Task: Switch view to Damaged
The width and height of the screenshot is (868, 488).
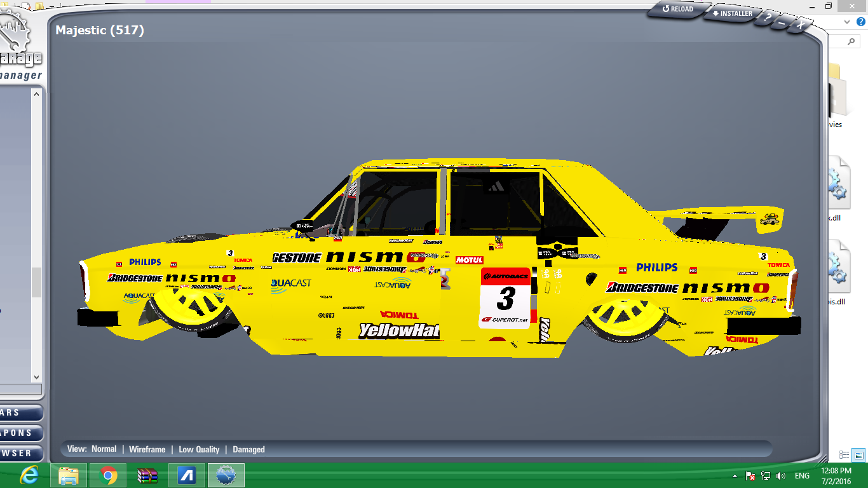Action: point(248,449)
